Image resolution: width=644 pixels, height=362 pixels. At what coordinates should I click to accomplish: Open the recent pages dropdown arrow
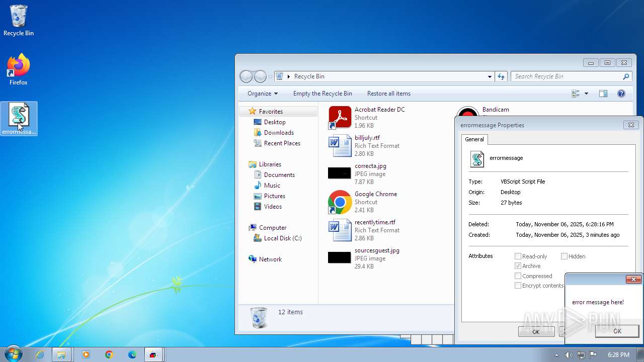coord(270,76)
